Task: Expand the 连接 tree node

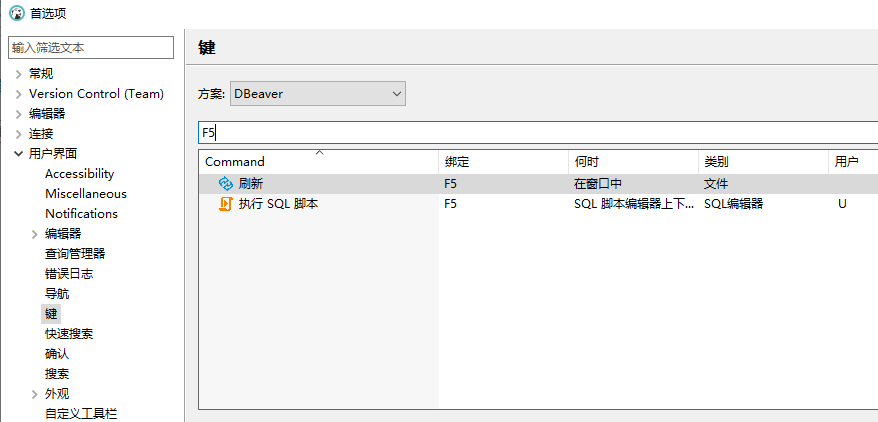Action: [x=18, y=134]
